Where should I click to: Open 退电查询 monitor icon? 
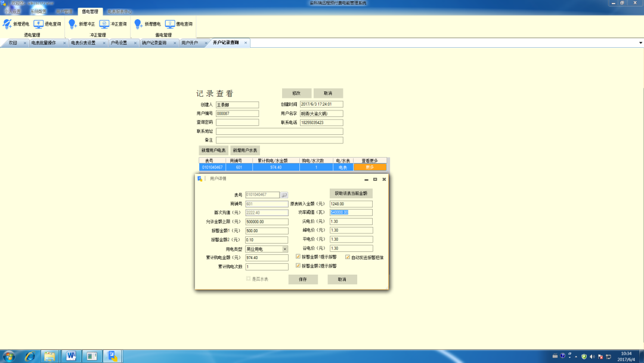pos(39,24)
